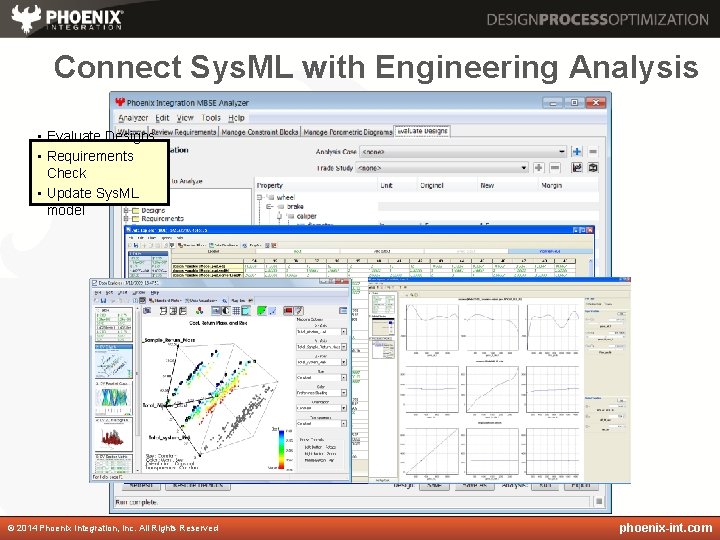Add a trade study with gray plus icon
The height and width of the screenshot is (540, 720).
(538, 168)
